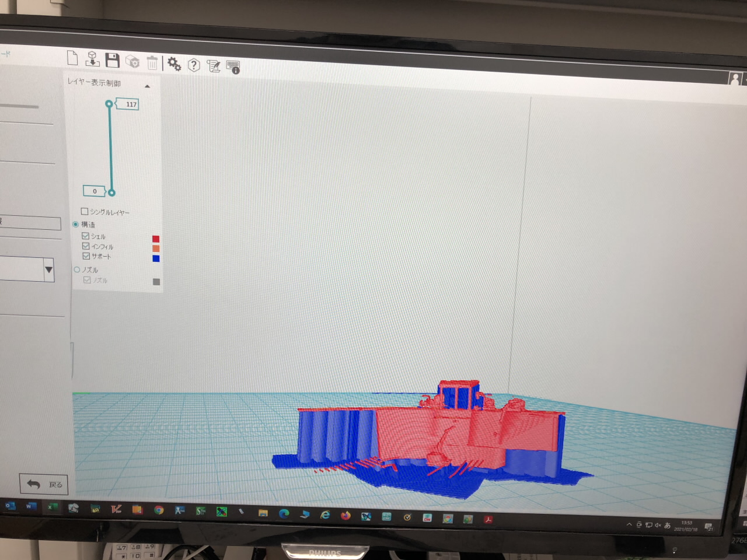
Task: Uncheck the サポート checkbox
Action: [86, 256]
